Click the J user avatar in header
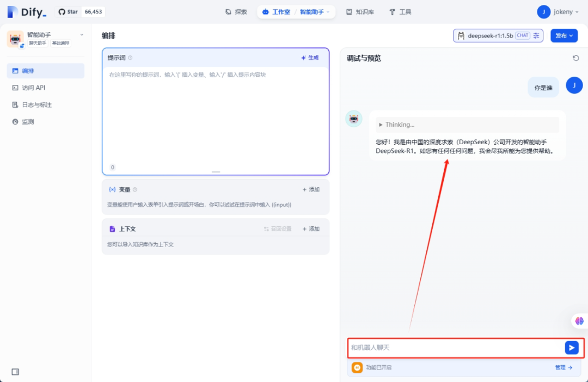Viewport: 588px width, 382px height. (543, 12)
